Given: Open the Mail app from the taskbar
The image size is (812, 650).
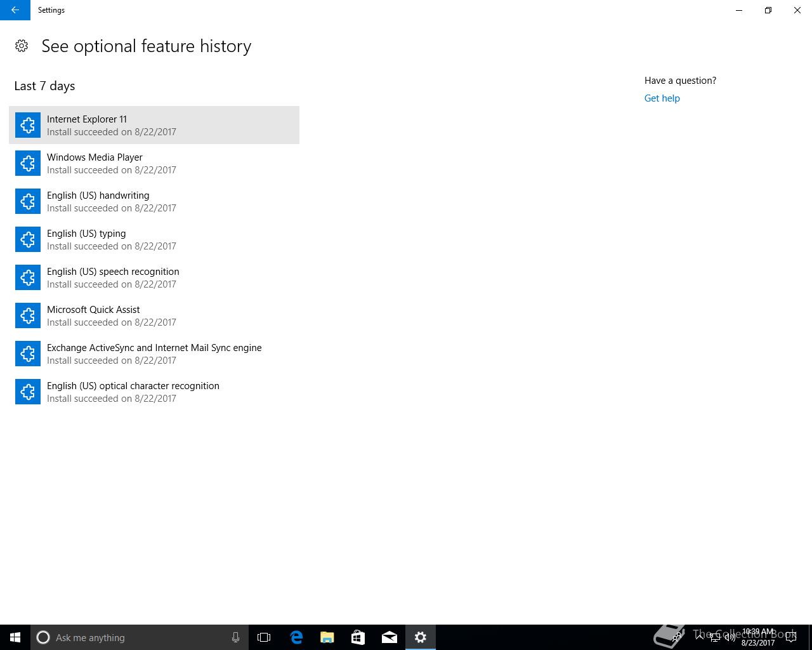Looking at the screenshot, I should 390,637.
